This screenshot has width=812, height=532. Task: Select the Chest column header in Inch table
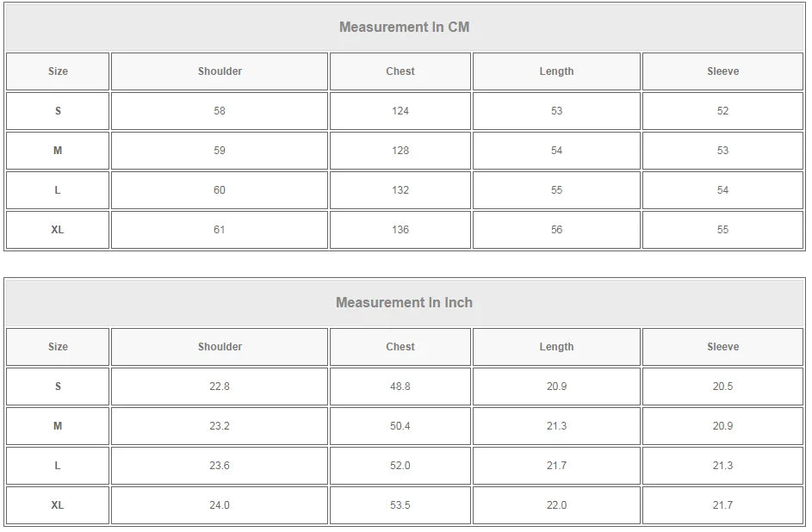[x=400, y=347]
